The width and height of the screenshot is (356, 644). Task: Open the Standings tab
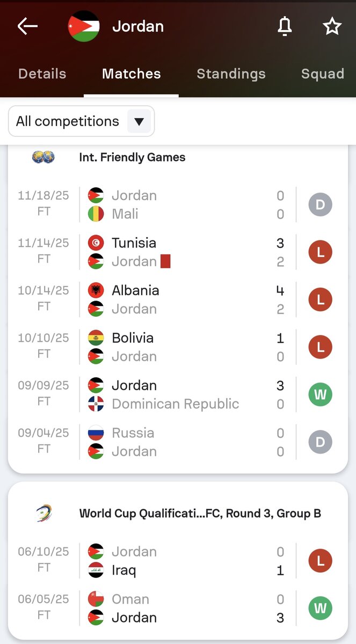point(231,74)
